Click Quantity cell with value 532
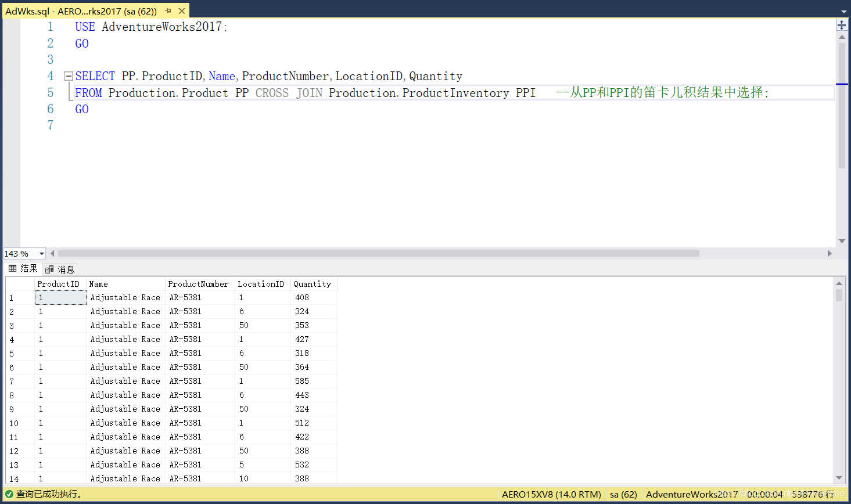This screenshot has width=851, height=504. 314,465
